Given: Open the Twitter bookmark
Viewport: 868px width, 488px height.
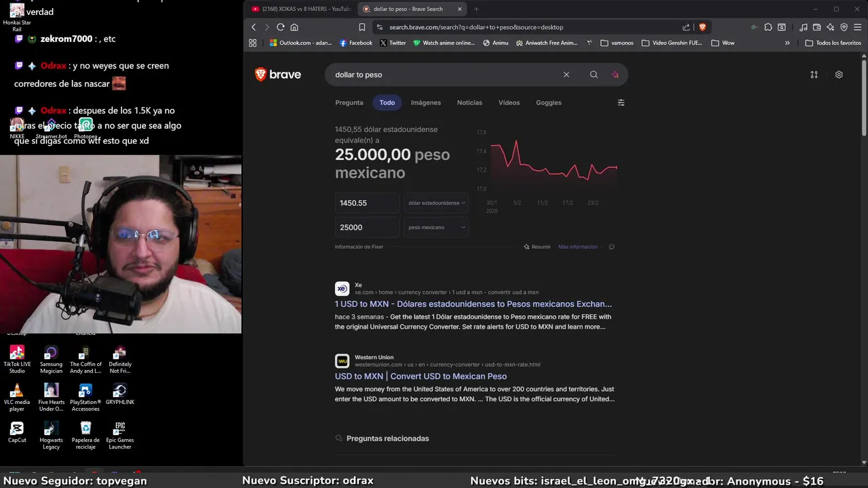Looking at the screenshot, I should pos(393,43).
